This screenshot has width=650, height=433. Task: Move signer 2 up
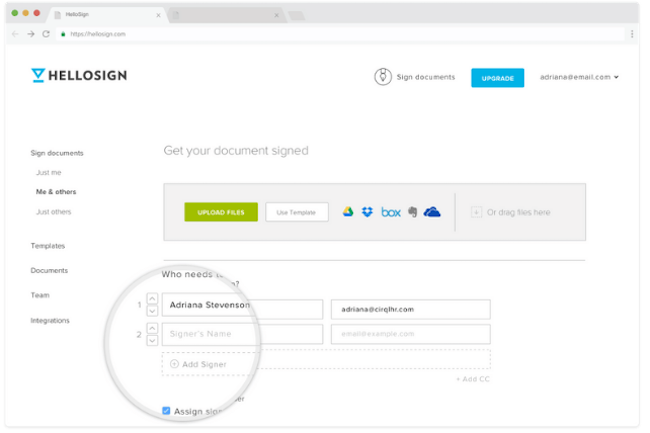point(152,328)
